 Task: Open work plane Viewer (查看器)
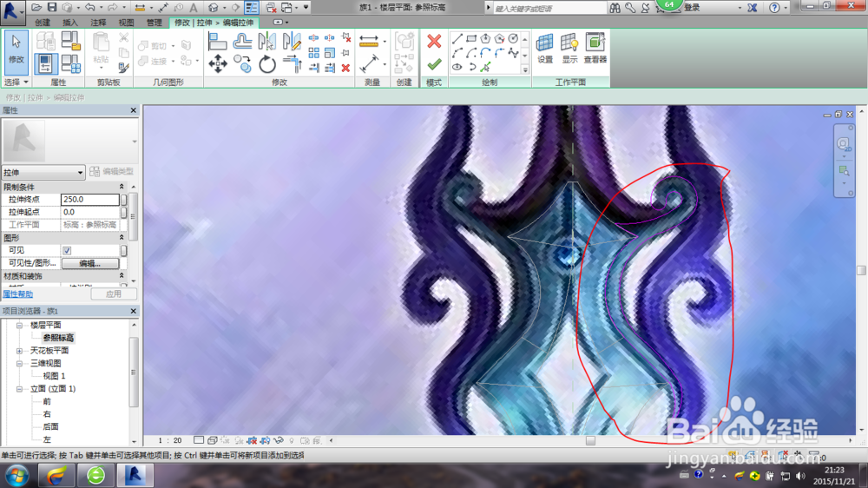[x=595, y=49]
